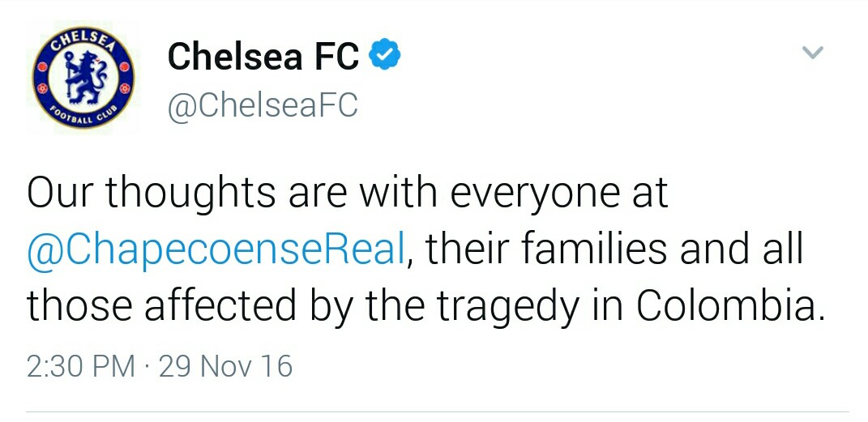The image size is (868, 422).
Task: Click the 2:30 PM timestamp
Action: [81, 366]
